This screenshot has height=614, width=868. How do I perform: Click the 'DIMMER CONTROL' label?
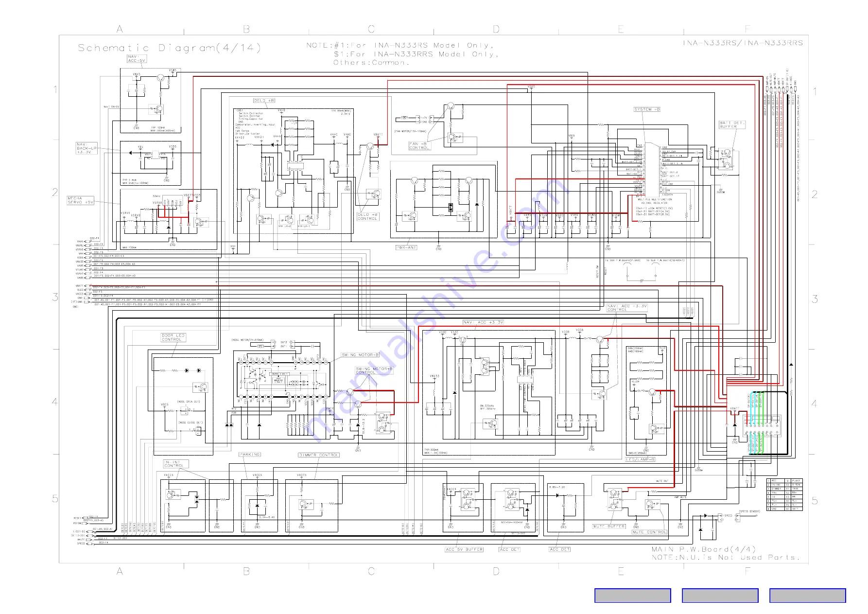pos(319,455)
